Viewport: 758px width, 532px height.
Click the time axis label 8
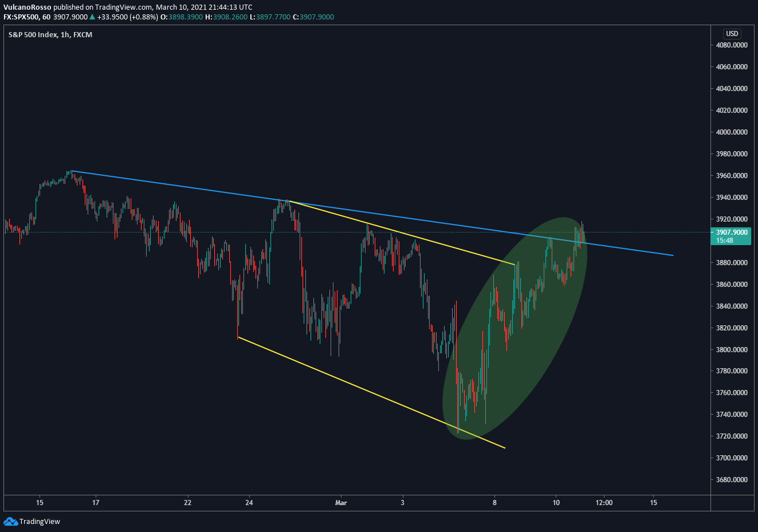(494, 503)
